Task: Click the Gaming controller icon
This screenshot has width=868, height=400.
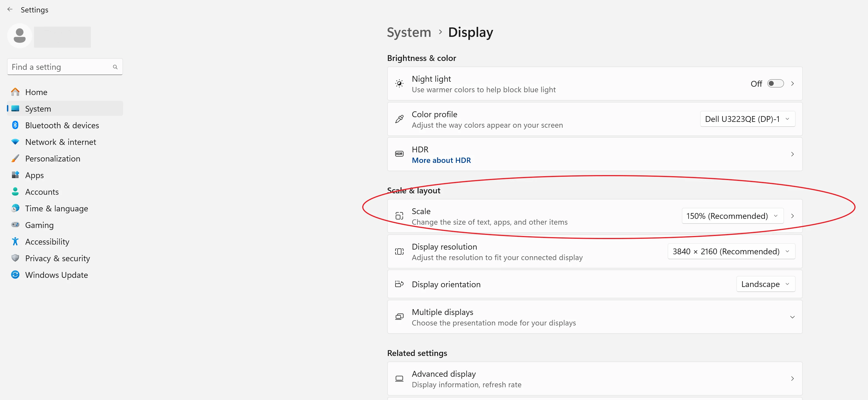Action: (15, 225)
